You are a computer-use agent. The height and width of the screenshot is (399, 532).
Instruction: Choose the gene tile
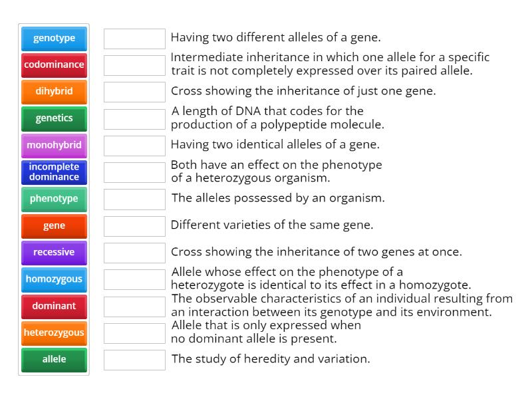[53, 226]
